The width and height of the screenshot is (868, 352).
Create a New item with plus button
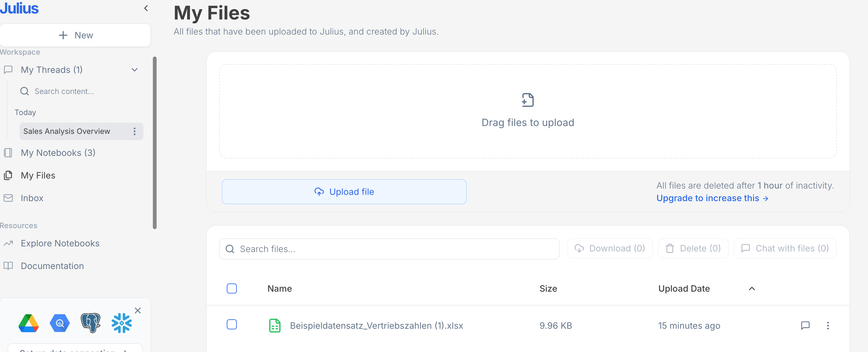tap(75, 35)
